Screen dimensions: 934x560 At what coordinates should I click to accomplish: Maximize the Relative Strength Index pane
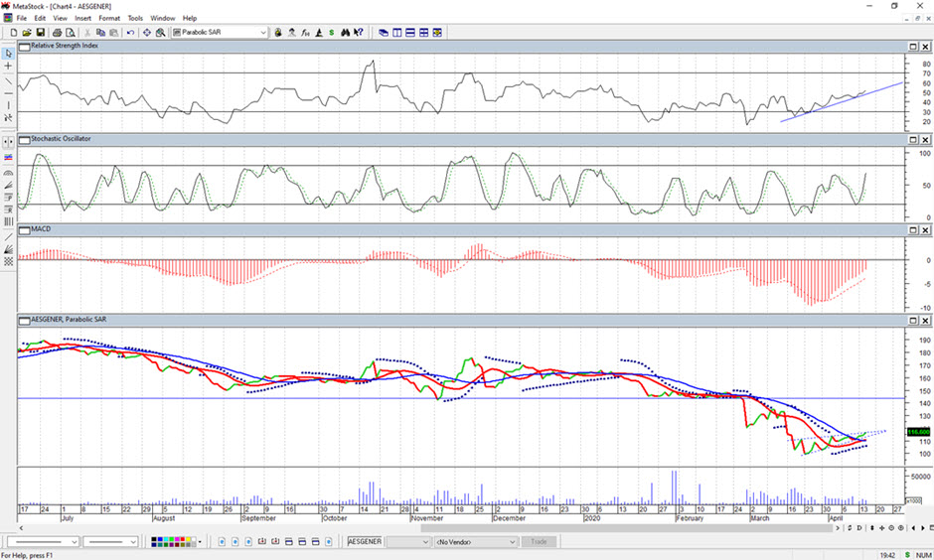coord(912,47)
